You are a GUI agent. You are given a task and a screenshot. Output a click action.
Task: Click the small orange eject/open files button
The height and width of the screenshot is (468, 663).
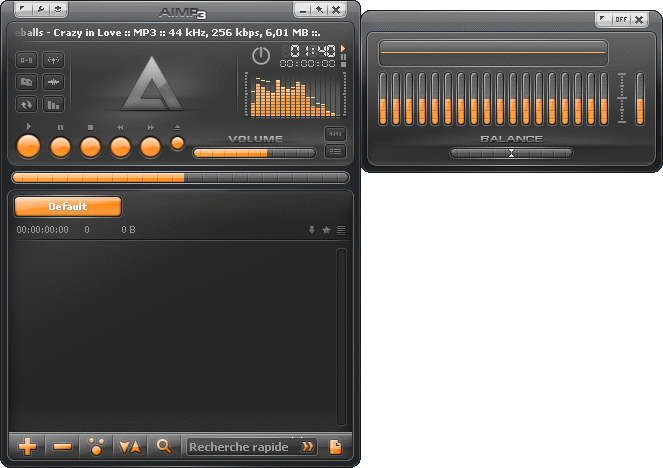[x=178, y=143]
